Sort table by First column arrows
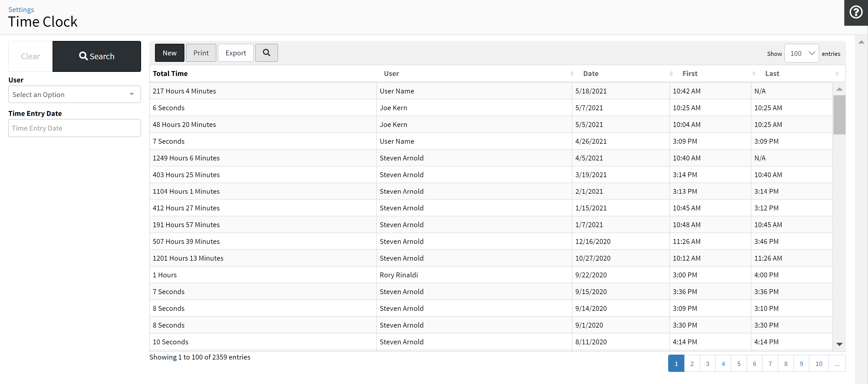The width and height of the screenshot is (868, 384). [x=754, y=74]
